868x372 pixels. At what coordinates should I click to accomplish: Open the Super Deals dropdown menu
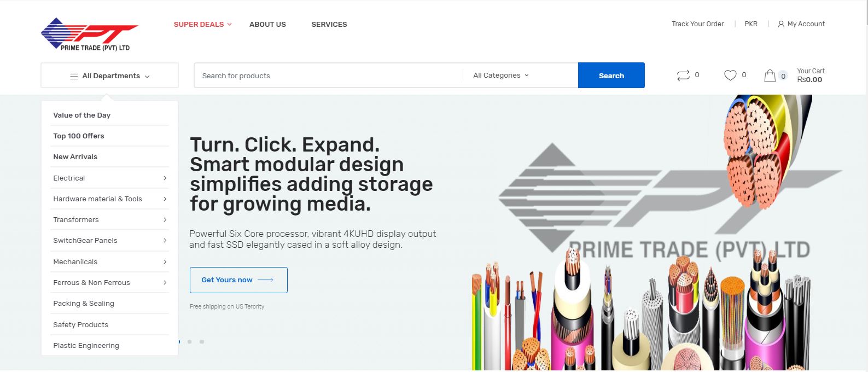point(203,25)
